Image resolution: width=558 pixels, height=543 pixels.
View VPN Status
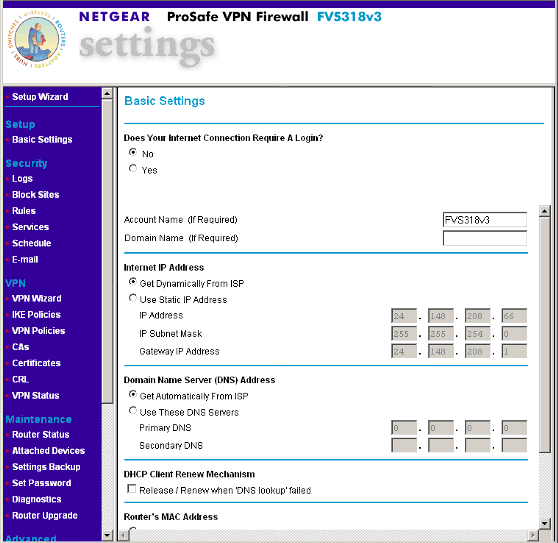point(36,396)
